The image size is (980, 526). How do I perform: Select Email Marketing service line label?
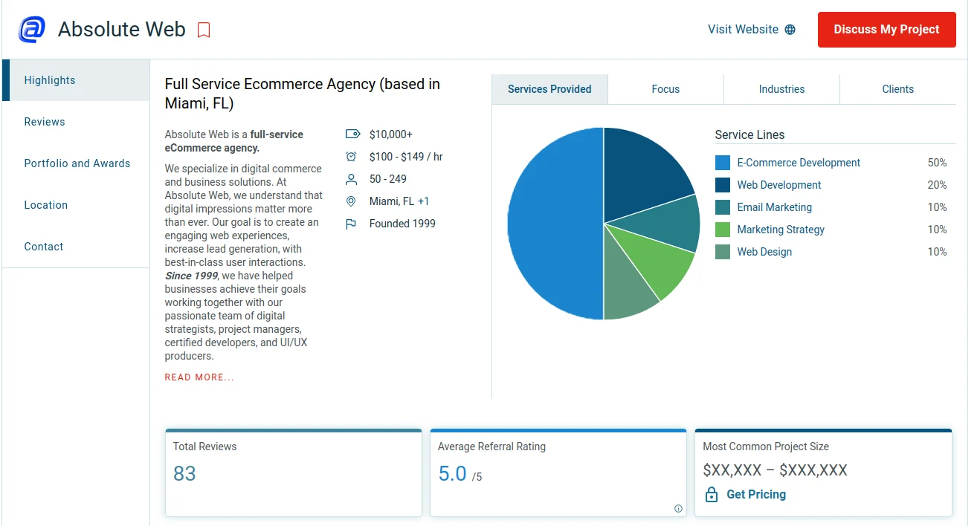pyautogui.click(x=774, y=207)
